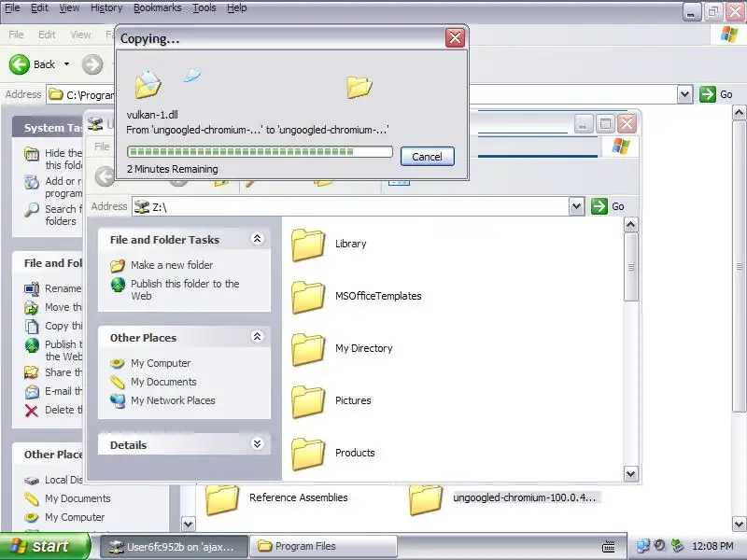Click the Z:\ address input field

pos(351,206)
